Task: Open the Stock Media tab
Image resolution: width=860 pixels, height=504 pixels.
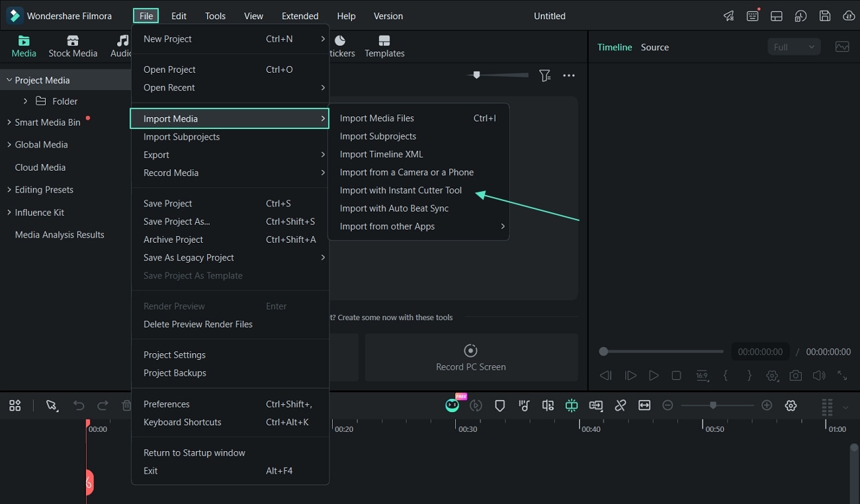Action: click(x=73, y=46)
